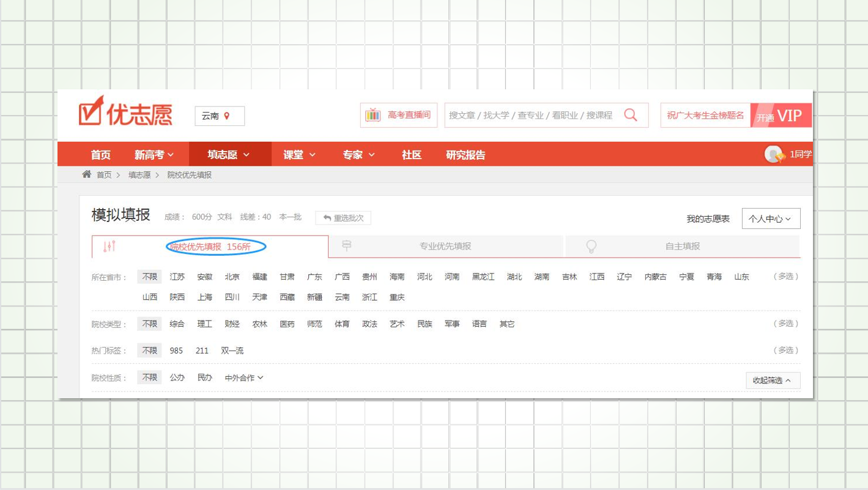Click the lightbulb icon on 自主填报 tab

pyautogui.click(x=591, y=246)
